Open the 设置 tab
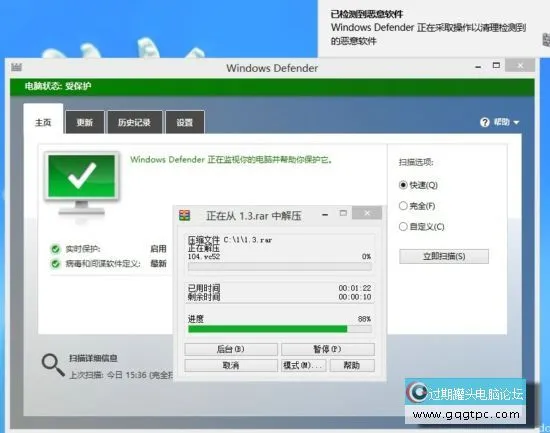 (185, 122)
